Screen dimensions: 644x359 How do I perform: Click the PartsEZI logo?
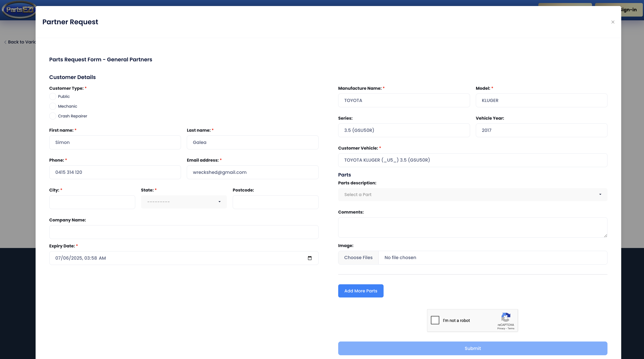19,10
